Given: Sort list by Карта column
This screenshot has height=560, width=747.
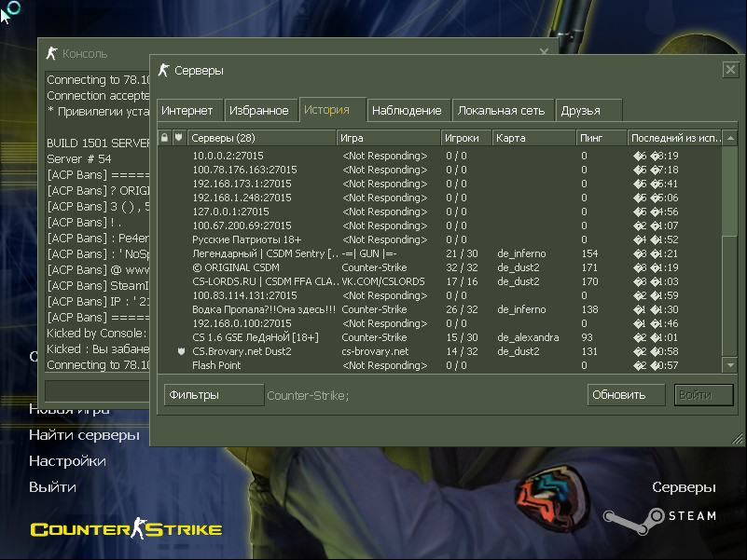Looking at the screenshot, I should point(534,138).
